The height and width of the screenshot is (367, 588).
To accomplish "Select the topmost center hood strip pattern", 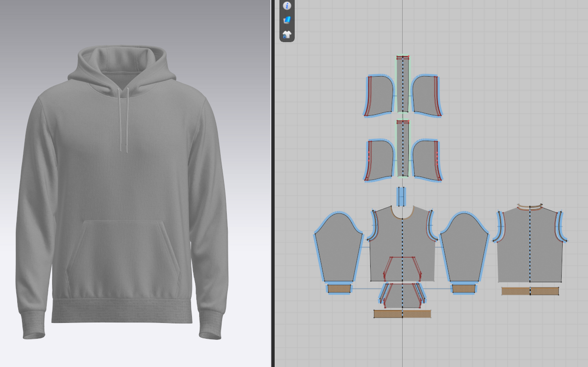I will (403, 84).
